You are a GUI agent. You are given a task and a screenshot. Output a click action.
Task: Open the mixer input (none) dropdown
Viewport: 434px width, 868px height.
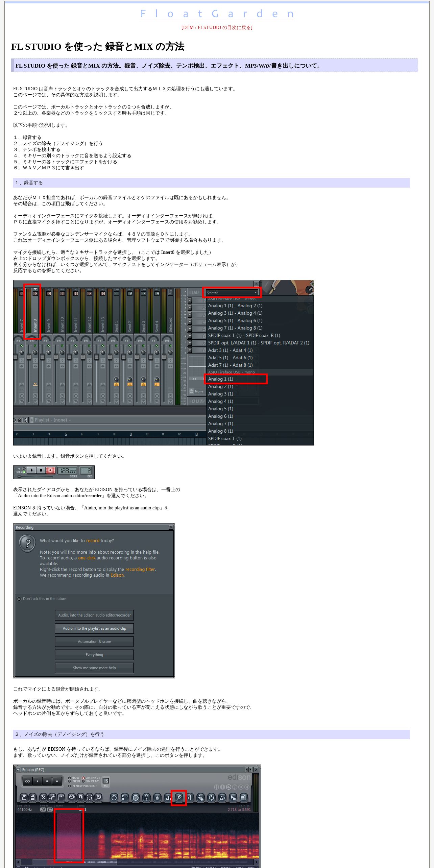pos(232,292)
